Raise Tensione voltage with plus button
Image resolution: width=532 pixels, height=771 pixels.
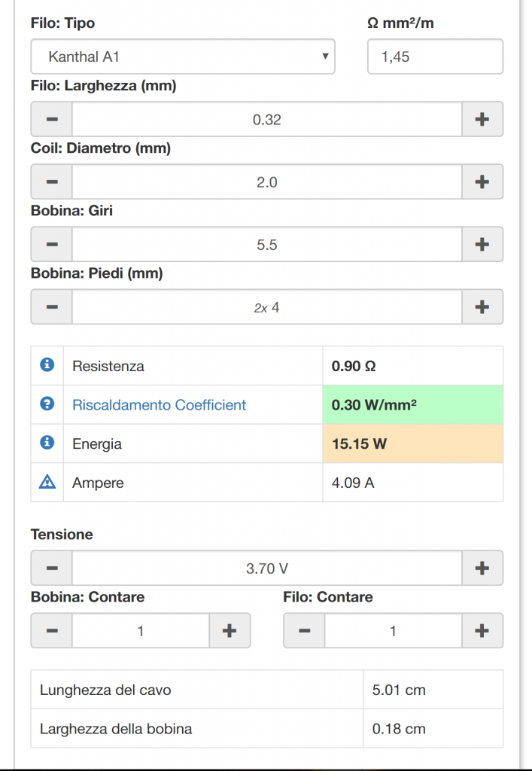pos(482,568)
